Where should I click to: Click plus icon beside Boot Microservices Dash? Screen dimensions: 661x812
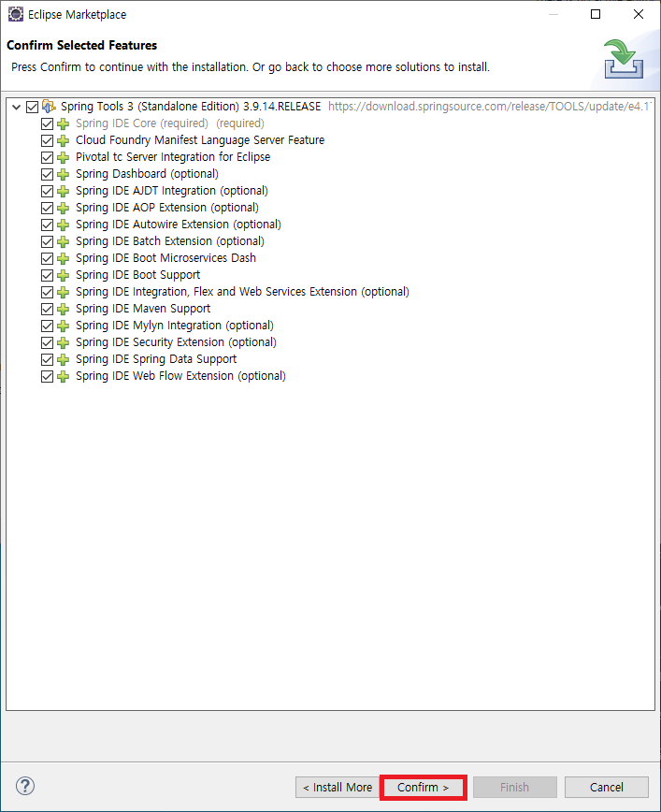(x=64, y=258)
